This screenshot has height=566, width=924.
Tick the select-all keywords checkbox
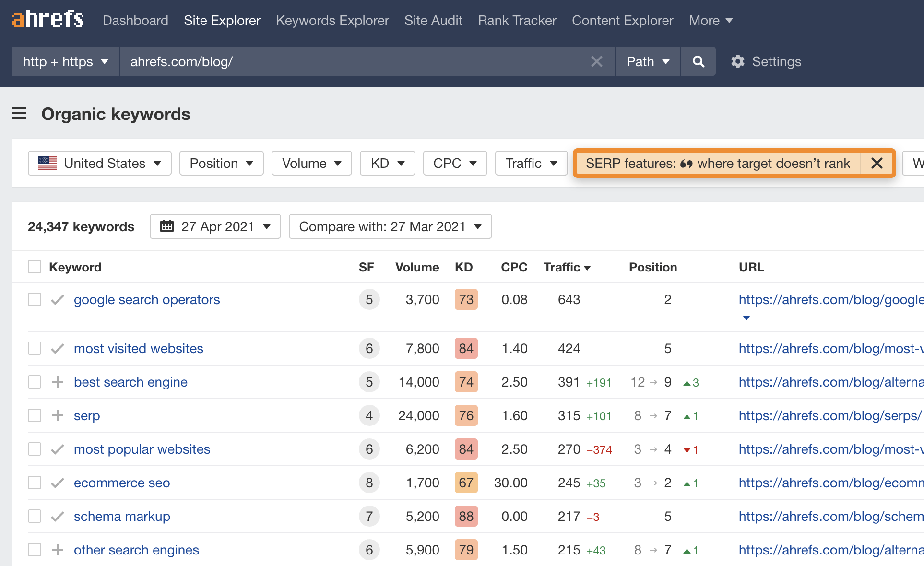click(35, 267)
